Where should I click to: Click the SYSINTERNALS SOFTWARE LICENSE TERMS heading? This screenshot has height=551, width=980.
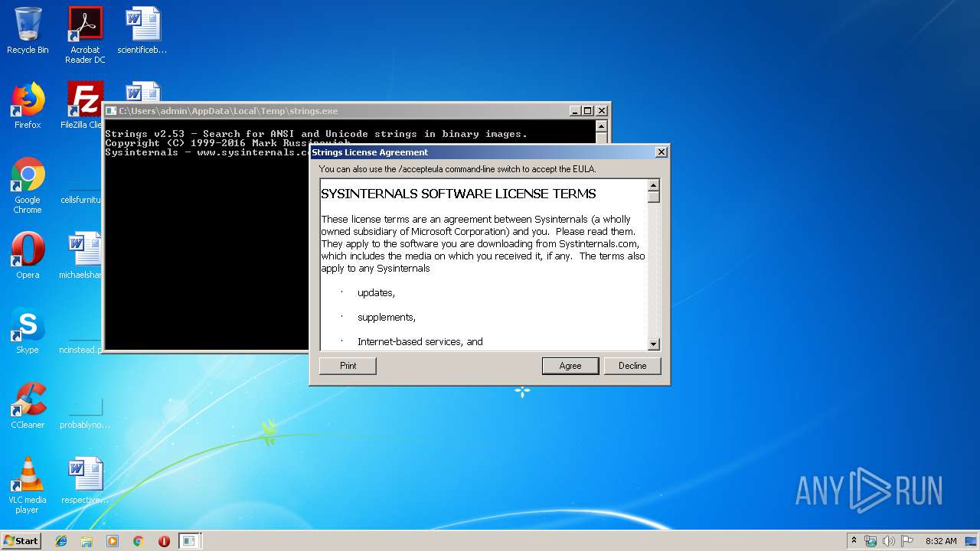(x=459, y=194)
